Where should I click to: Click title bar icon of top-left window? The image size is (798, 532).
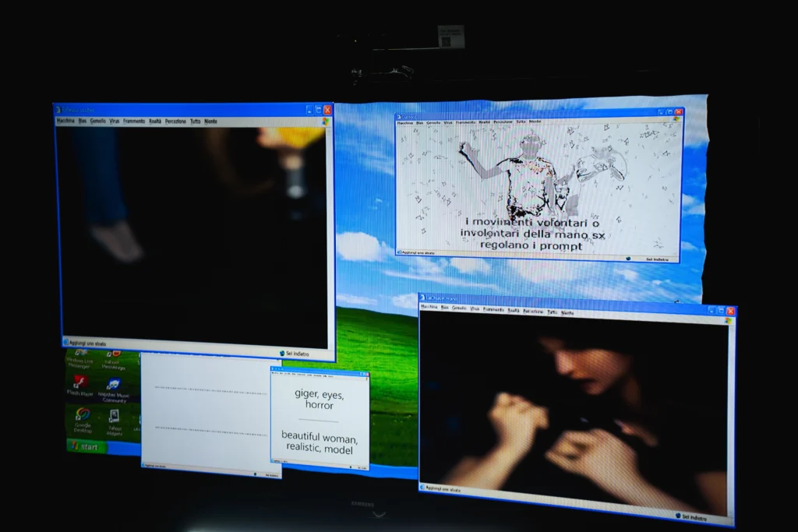tap(58, 110)
